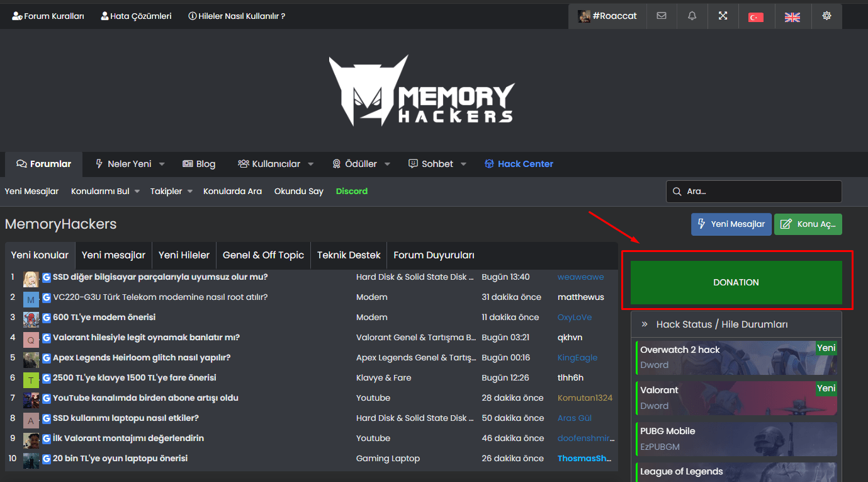Open the settings gear icon
This screenshot has width=868, height=482.
[826, 16]
